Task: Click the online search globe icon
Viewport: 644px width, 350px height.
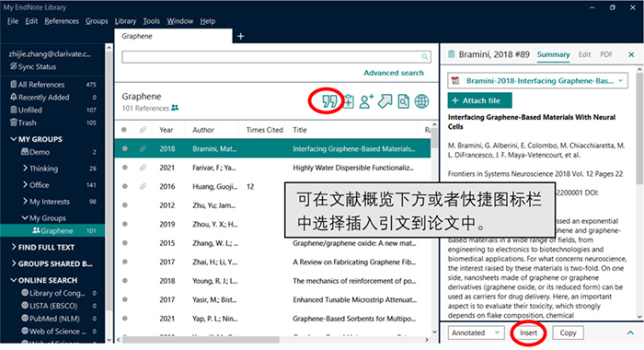Action: pyautogui.click(x=421, y=101)
